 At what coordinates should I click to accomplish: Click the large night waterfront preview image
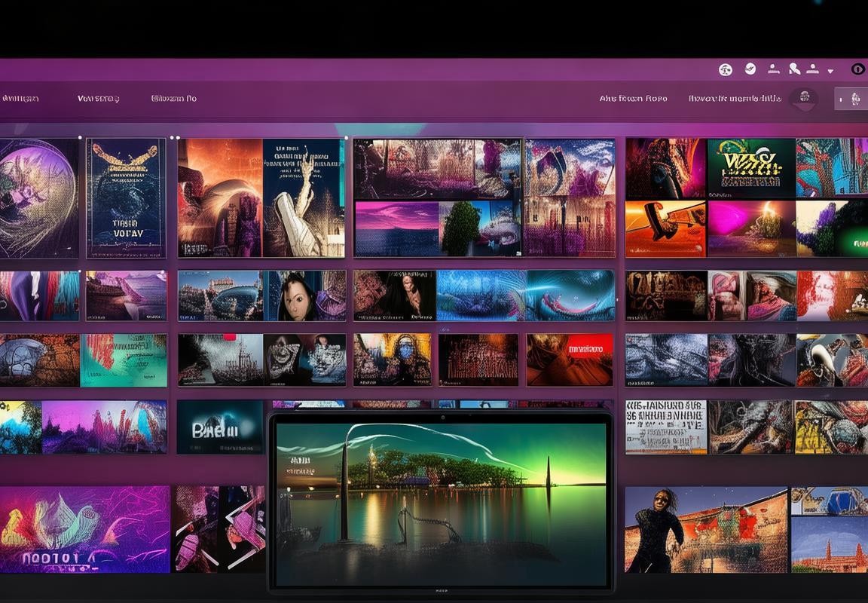(x=442, y=504)
